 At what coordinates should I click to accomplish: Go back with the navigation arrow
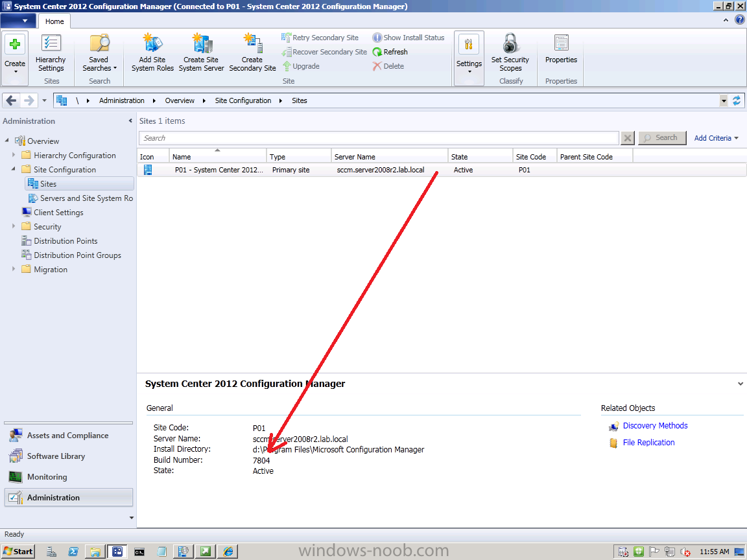pyautogui.click(x=12, y=100)
